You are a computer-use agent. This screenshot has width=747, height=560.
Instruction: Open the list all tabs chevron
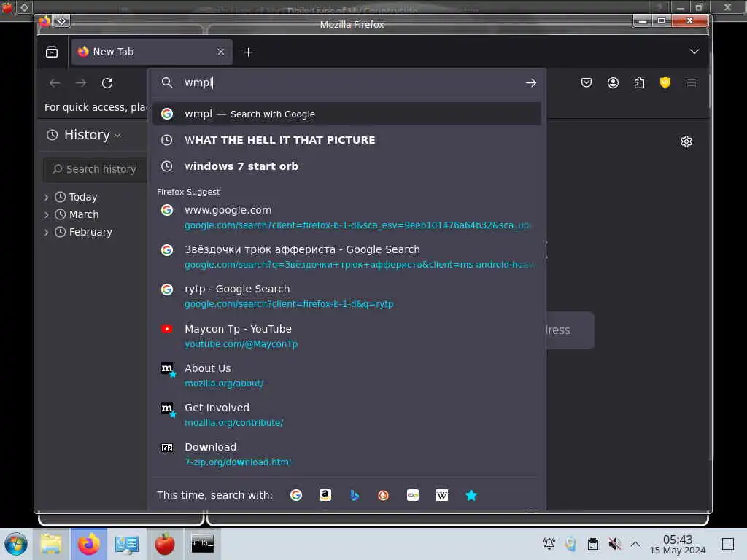[694, 52]
